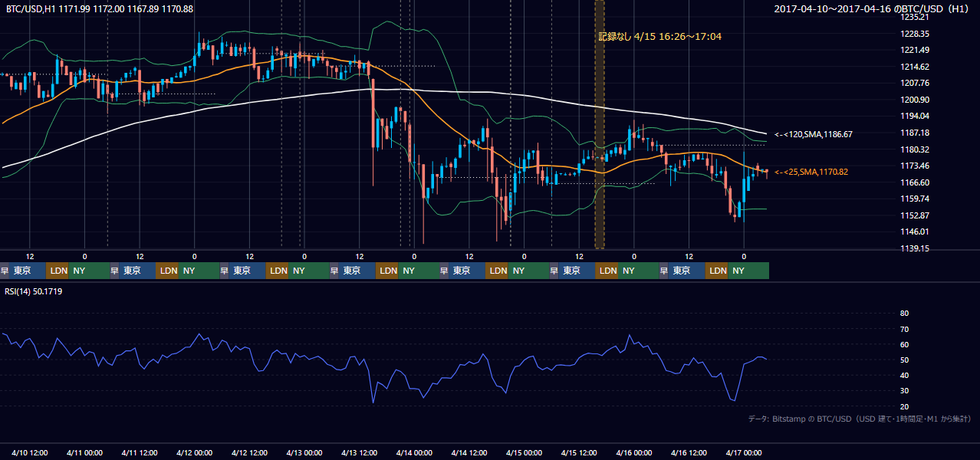
Task: Click the 4/12 00:00 date label
Action: (195, 452)
